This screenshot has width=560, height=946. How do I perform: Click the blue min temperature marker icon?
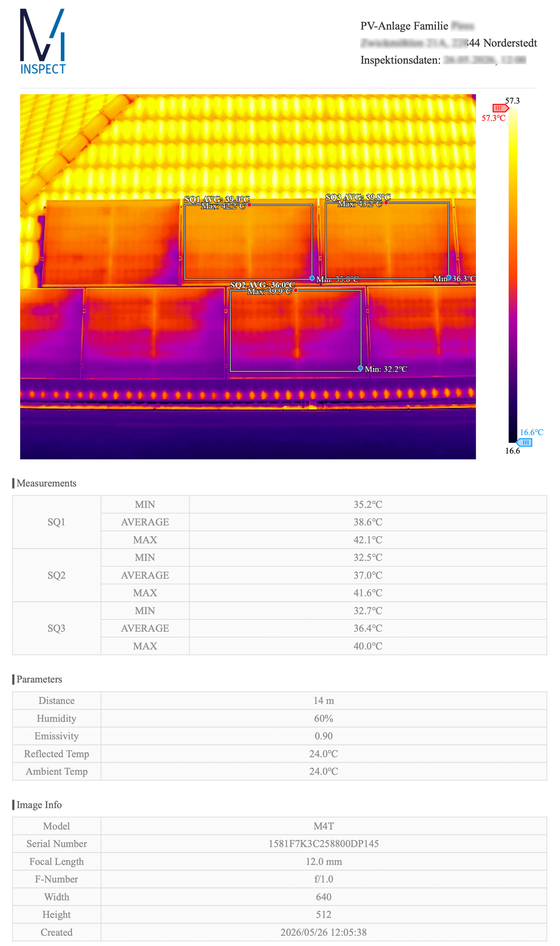tap(524, 442)
